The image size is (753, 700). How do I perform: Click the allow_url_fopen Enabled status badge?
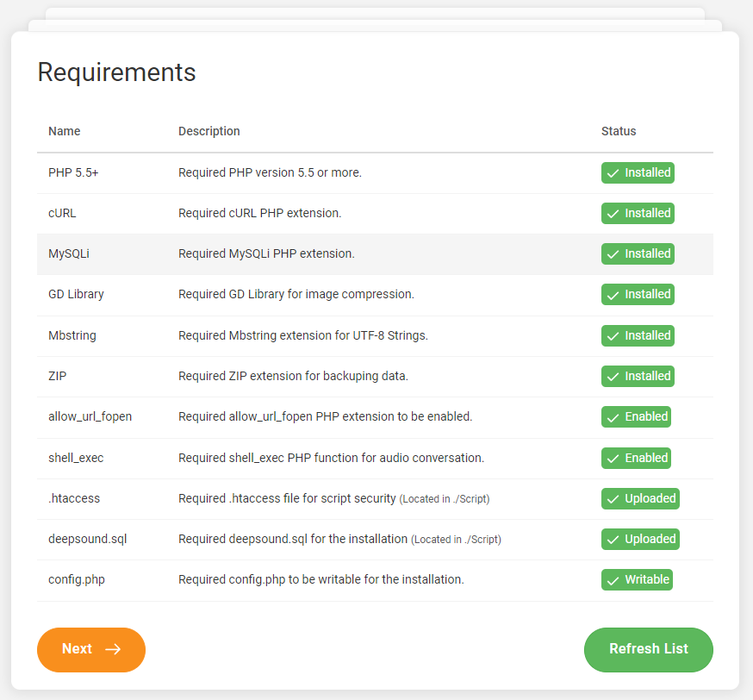[636, 416]
